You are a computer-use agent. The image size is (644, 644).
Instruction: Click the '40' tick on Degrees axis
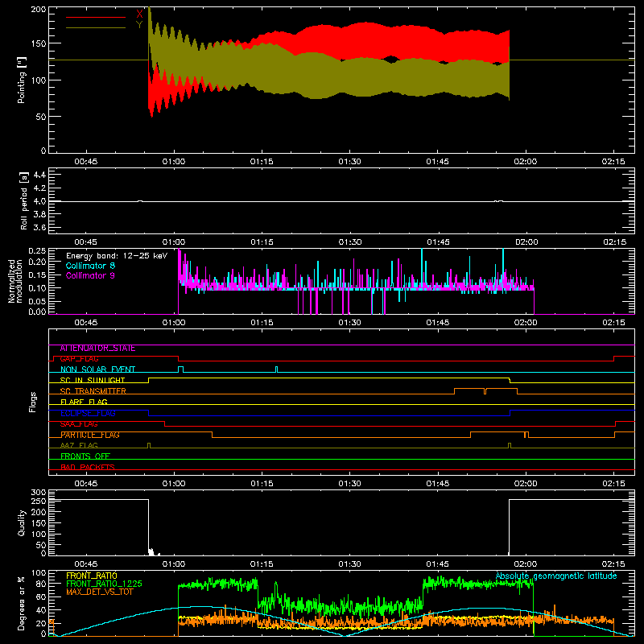tap(41, 610)
